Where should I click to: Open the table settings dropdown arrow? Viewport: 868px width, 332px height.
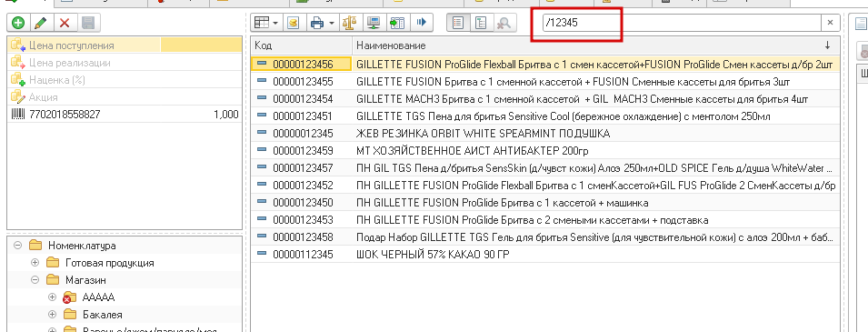[x=275, y=23]
